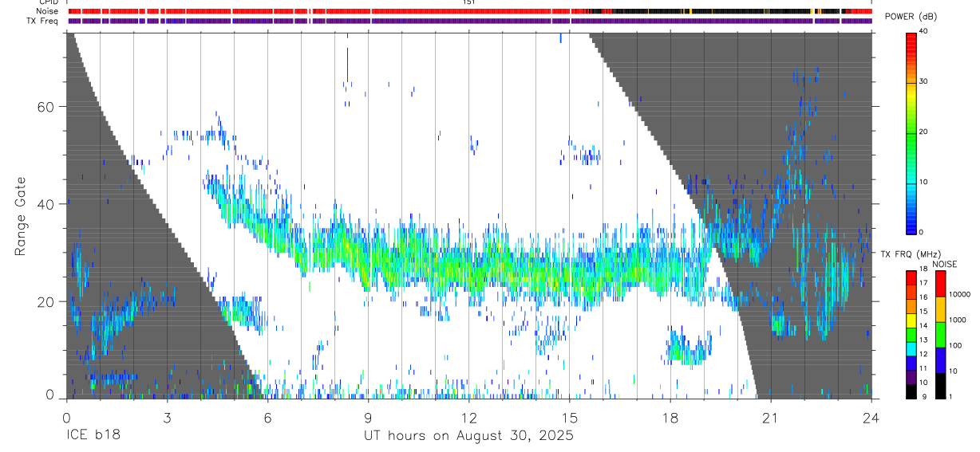This screenshot has height=452, width=980.
Task: Click the POWER (dB) gradient color bar
Action: (x=911, y=132)
